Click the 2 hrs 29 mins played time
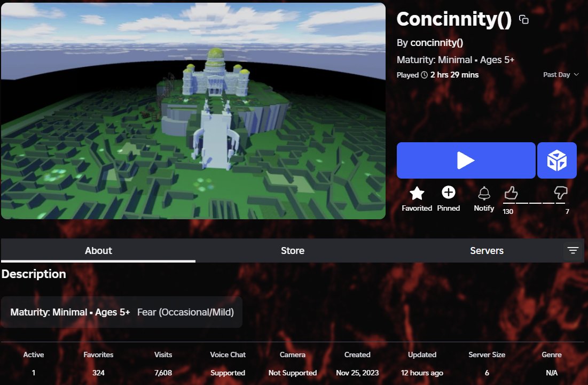588x385 pixels. [454, 75]
